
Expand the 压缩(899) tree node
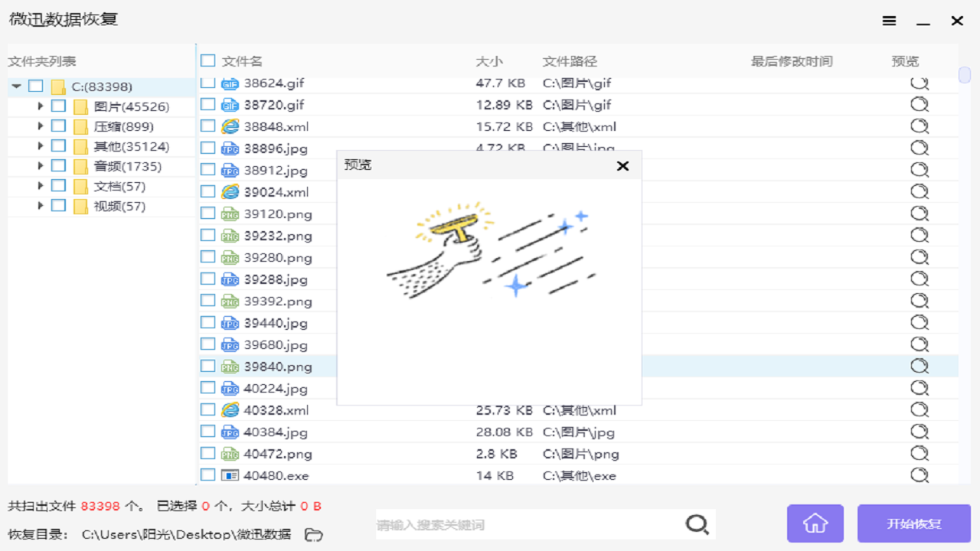pyautogui.click(x=40, y=126)
